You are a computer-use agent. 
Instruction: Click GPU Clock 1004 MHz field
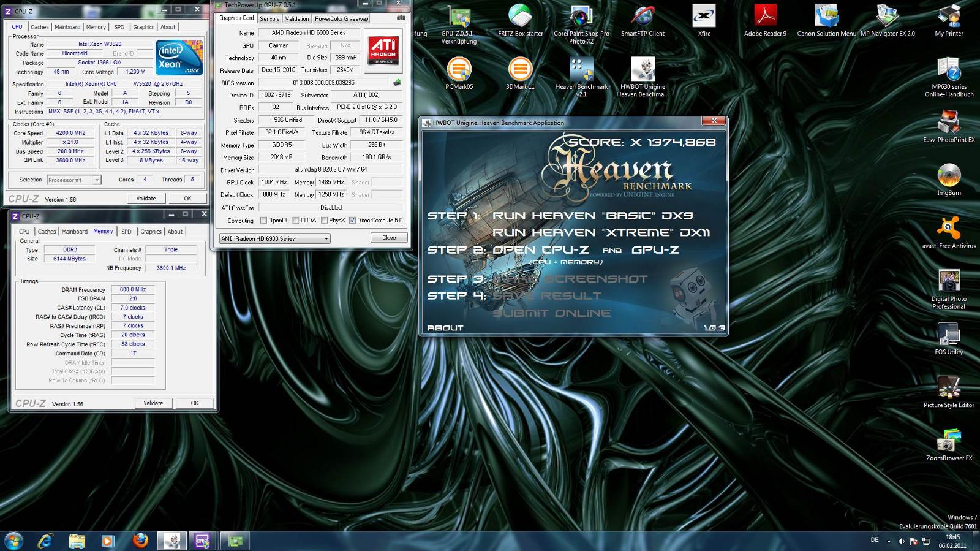[x=274, y=182]
